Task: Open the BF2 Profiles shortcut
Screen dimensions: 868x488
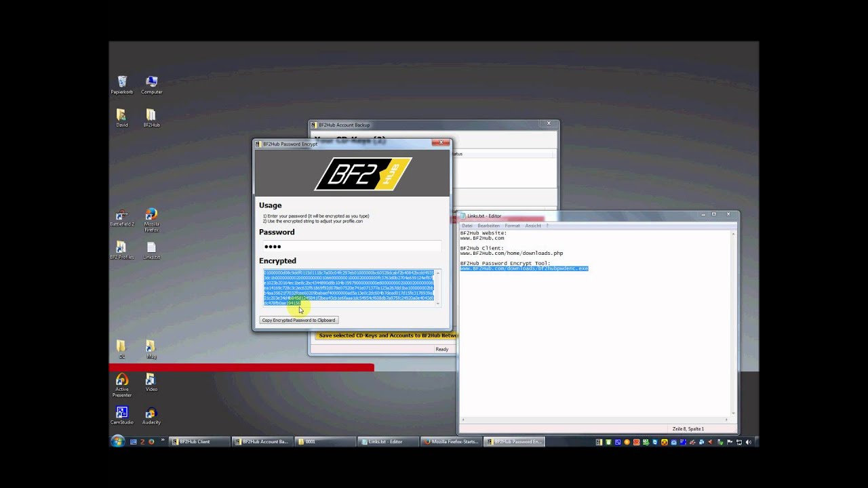Action: (122, 250)
